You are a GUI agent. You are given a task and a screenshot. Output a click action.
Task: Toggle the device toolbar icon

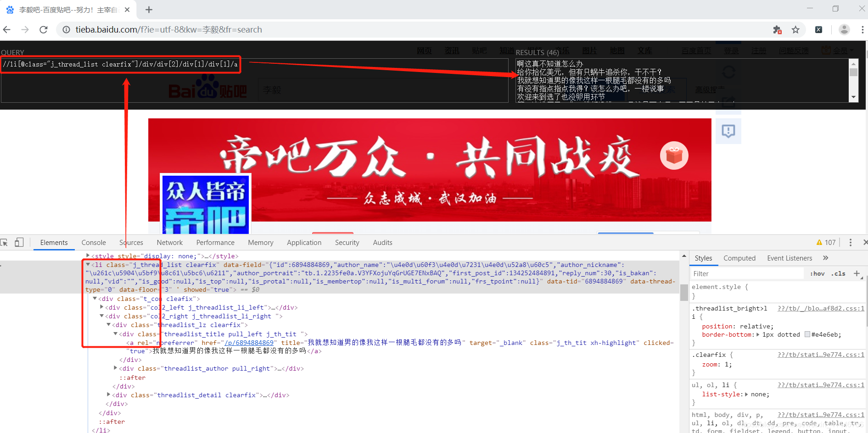[19, 242]
